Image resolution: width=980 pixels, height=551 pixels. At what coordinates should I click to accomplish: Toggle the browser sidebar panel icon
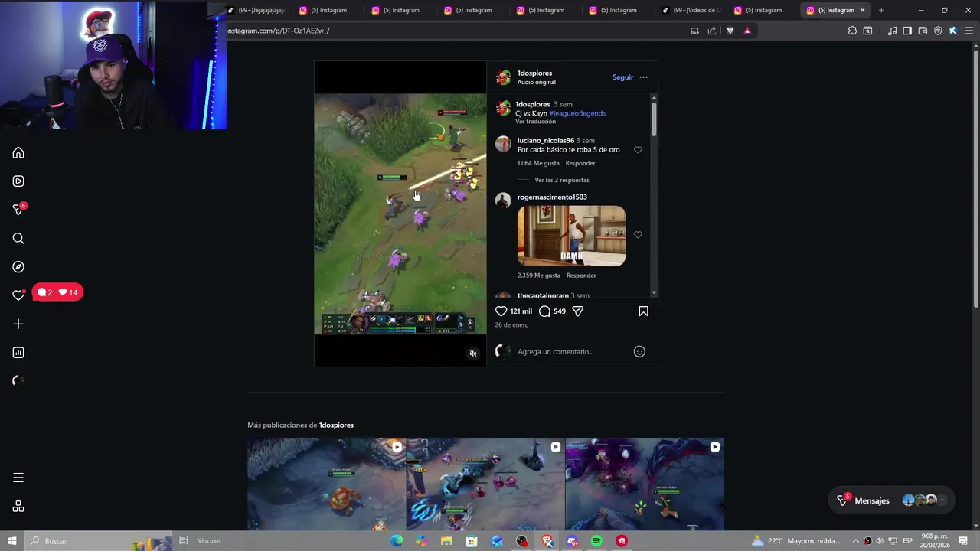coord(907,31)
